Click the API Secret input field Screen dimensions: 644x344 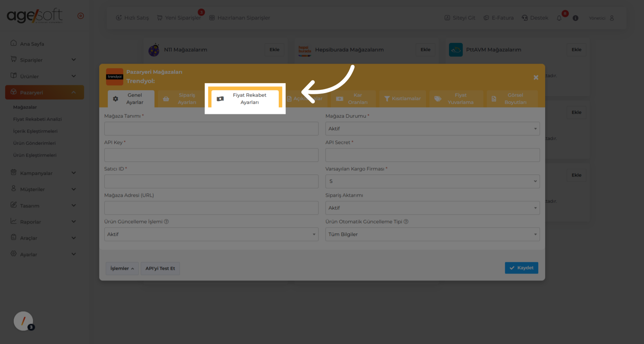click(432, 155)
